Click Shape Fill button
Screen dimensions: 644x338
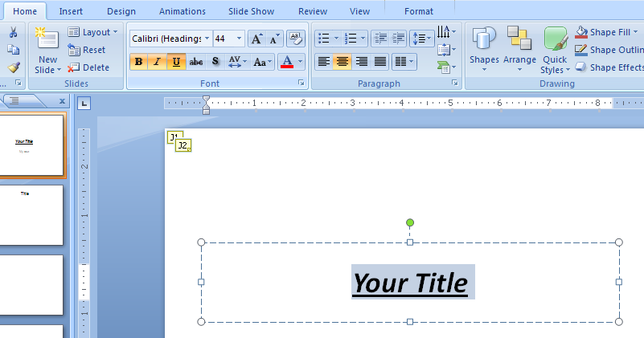pyautogui.click(x=606, y=32)
